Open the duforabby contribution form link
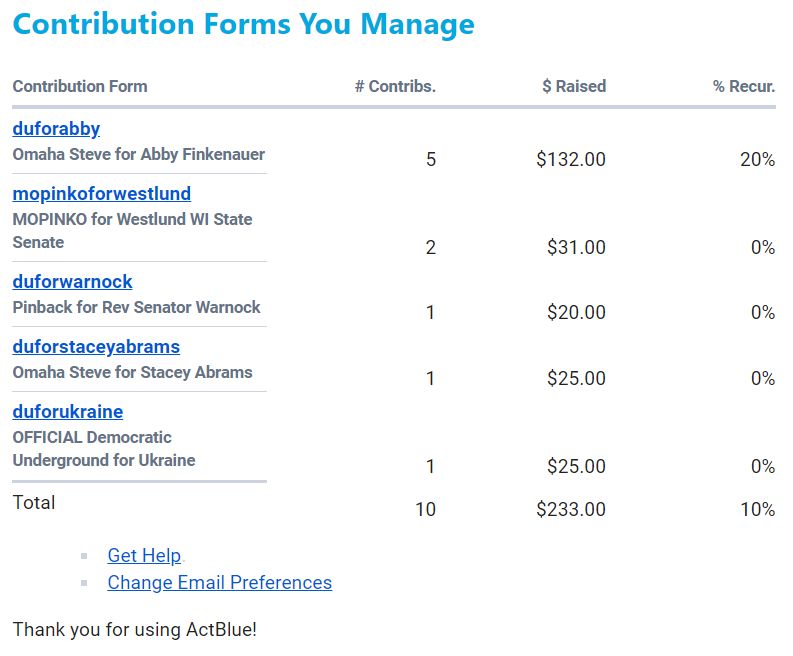The width and height of the screenshot is (793, 656). click(x=56, y=129)
